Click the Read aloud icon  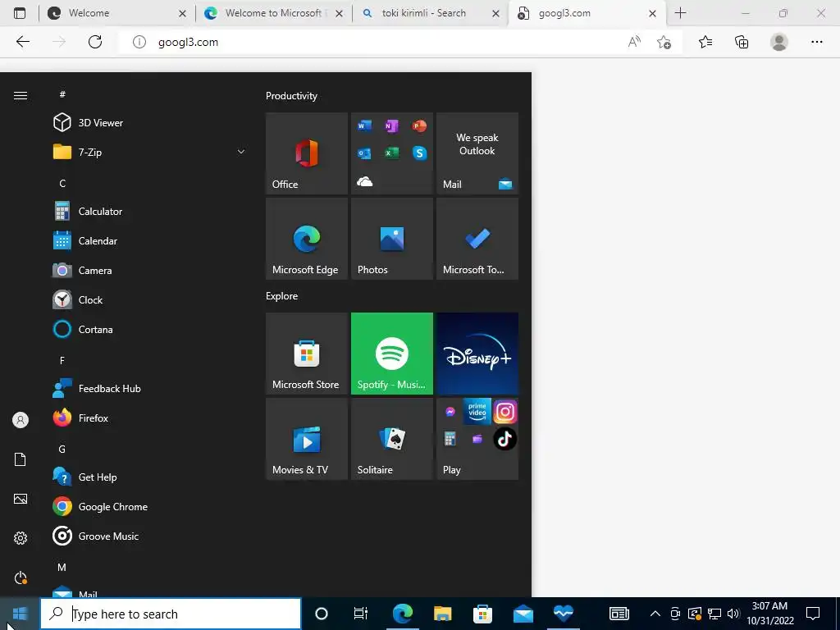coord(634,42)
